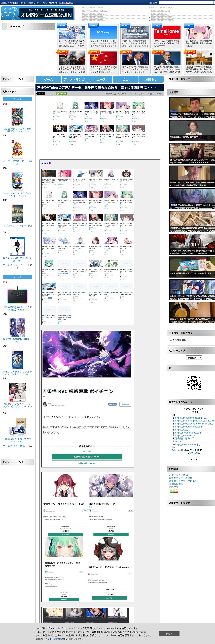Screen dimensions: 215x644
Task: Click the Youtube link in top bar
Action: [53, 3]
